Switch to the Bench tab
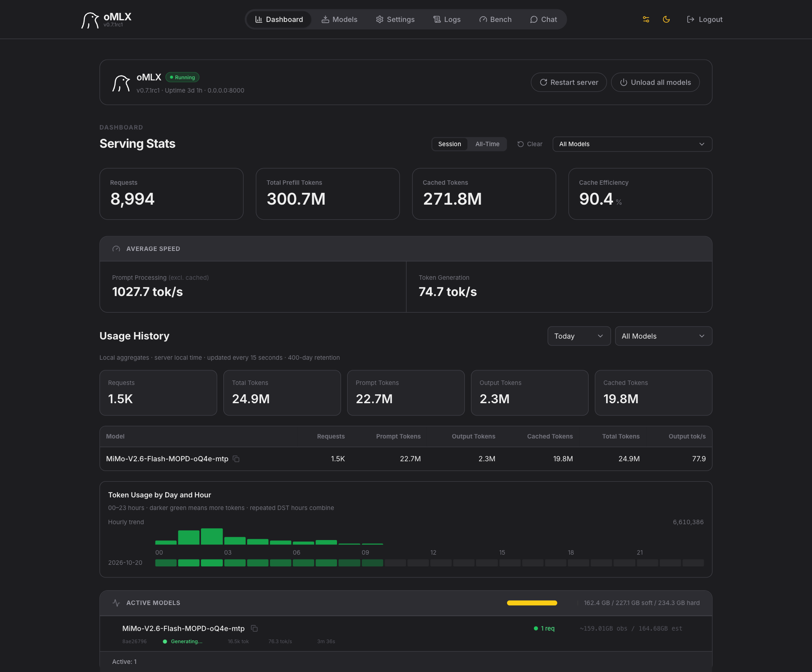812x672 pixels. point(495,19)
